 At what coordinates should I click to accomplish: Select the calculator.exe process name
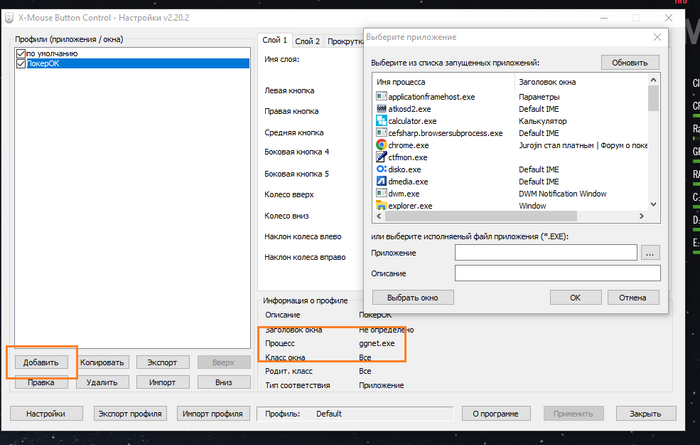pyautogui.click(x=412, y=121)
